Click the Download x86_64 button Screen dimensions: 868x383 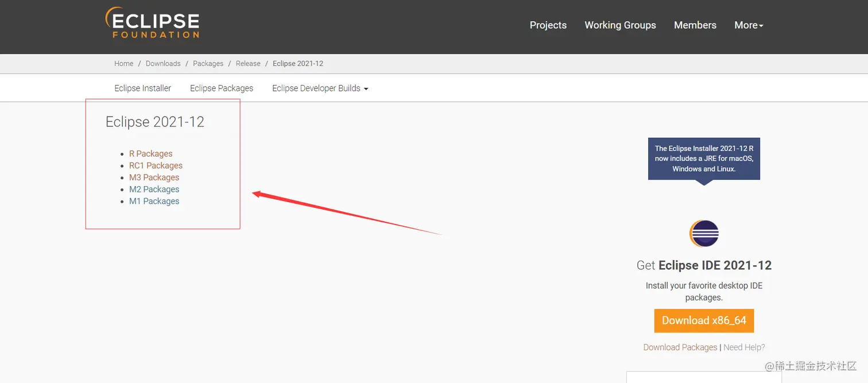point(704,321)
